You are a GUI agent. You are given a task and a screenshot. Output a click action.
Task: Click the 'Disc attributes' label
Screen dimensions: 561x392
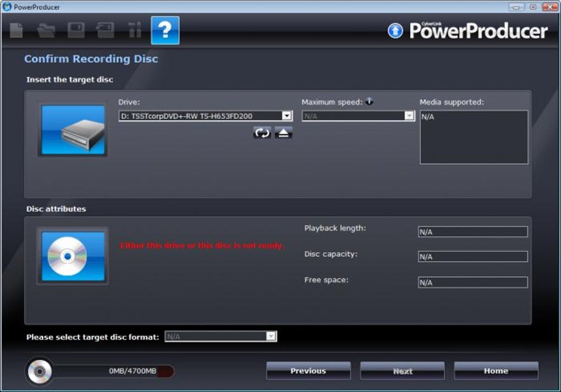pyautogui.click(x=56, y=209)
